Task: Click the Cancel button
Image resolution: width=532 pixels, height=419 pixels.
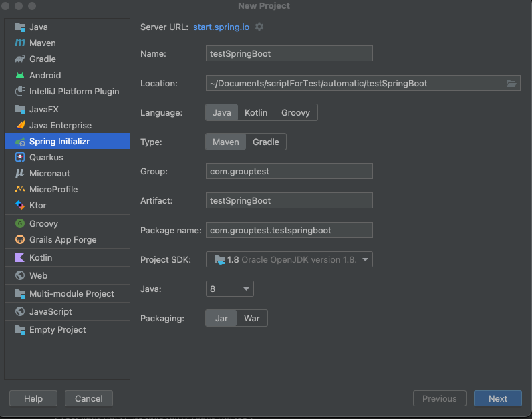Action: [89, 399]
